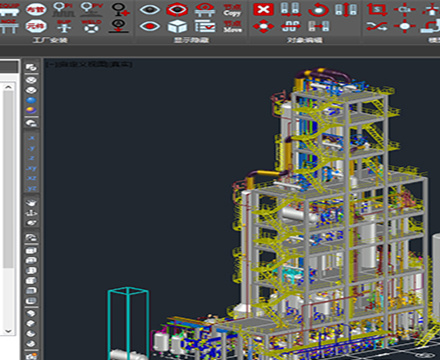Click valve icon with red plus
440x360 pixels.
point(120,10)
